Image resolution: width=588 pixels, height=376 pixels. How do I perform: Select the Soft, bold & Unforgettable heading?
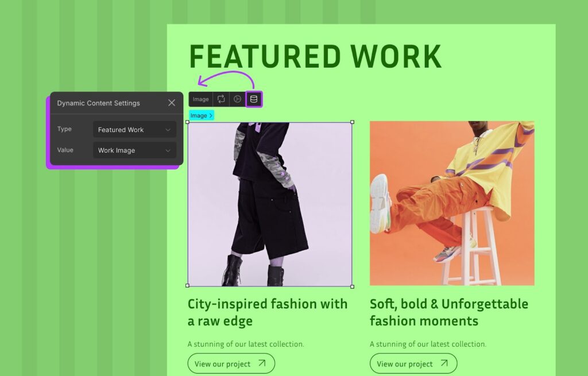[448, 312]
